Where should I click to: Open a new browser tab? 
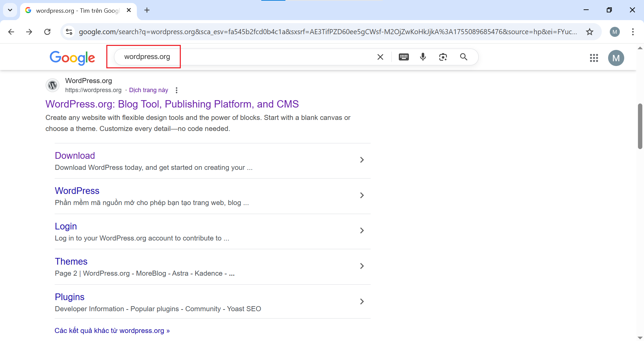tap(147, 10)
